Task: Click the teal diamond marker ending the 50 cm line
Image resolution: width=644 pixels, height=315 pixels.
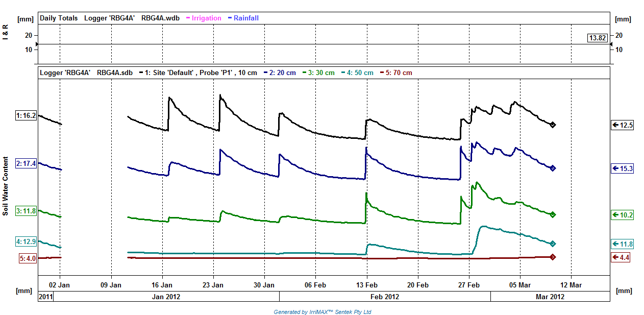Action: 553,244
